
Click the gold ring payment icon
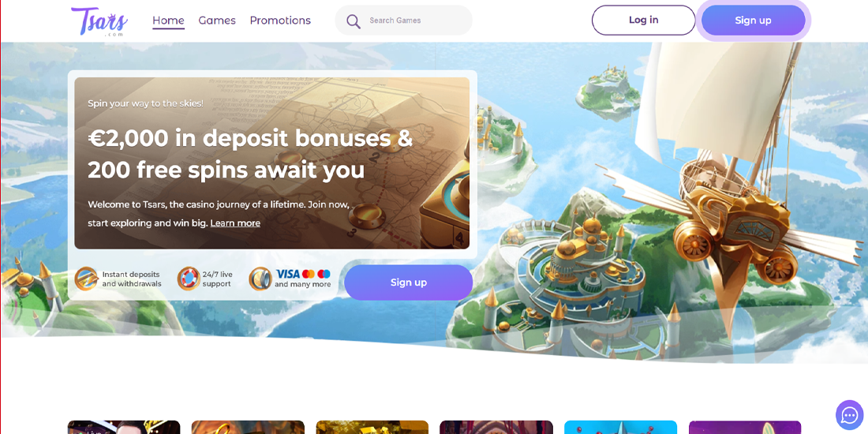pos(260,279)
